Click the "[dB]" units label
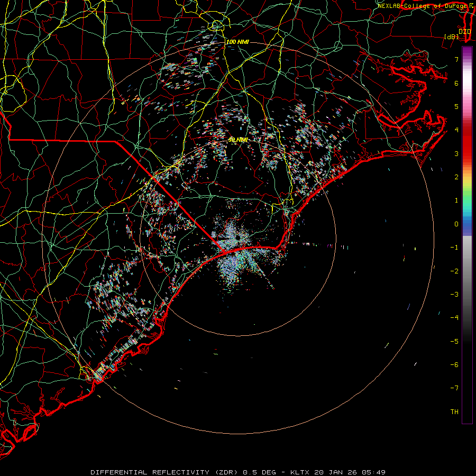The image size is (476, 476). pyautogui.click(x=451, y=36)
